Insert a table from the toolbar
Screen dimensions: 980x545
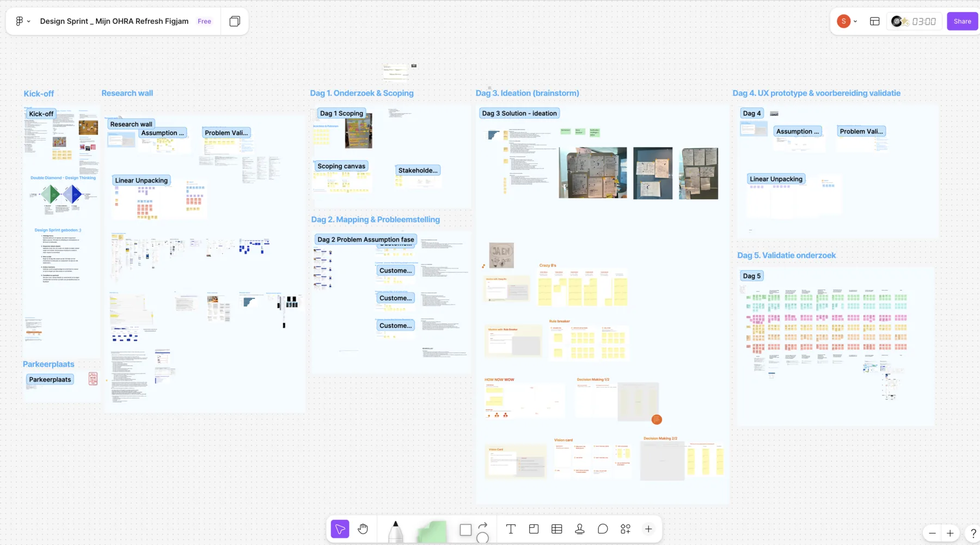pyautogui.click(x=556, y=529)
